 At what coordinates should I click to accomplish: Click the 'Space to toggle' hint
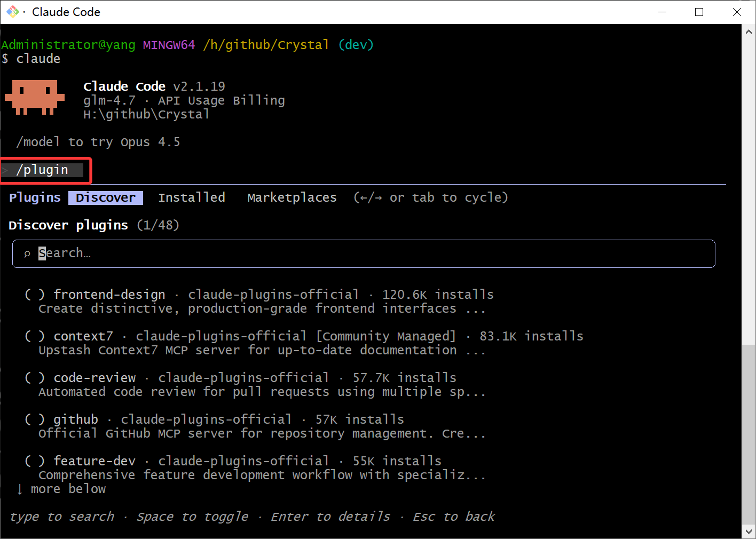193,517
